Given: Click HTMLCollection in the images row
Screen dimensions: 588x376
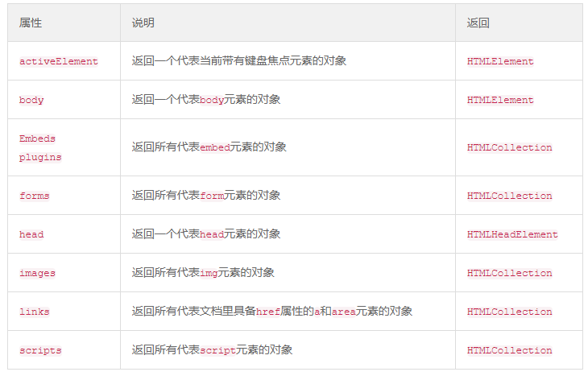Looking at the screenshot, I should (509, 273).
